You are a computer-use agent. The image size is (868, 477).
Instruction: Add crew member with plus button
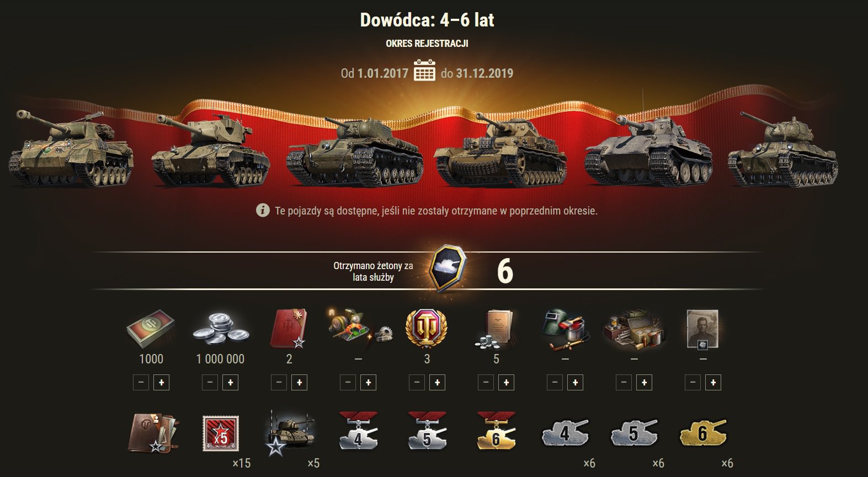pyautogui.click(x=713, y=382)
